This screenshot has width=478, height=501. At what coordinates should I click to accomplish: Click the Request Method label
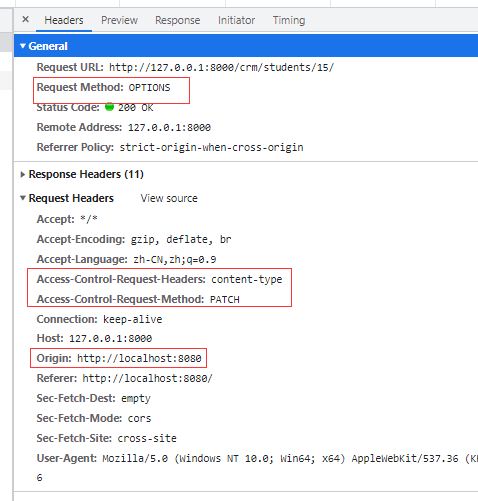click(x=80, y=87)
